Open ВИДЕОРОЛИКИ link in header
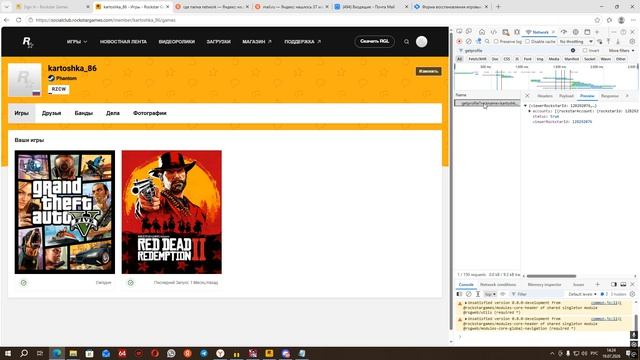 point(177,42)
